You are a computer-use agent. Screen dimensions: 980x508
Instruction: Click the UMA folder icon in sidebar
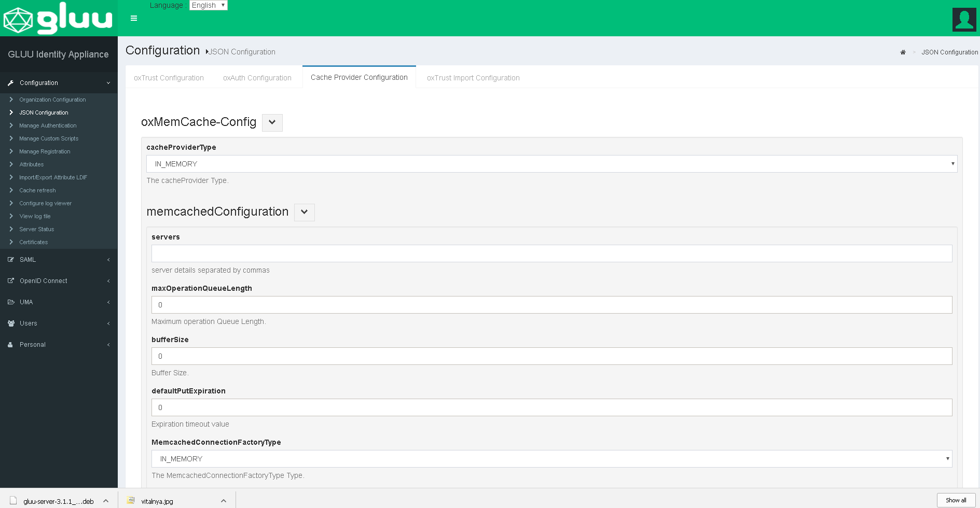pos(11,302)
